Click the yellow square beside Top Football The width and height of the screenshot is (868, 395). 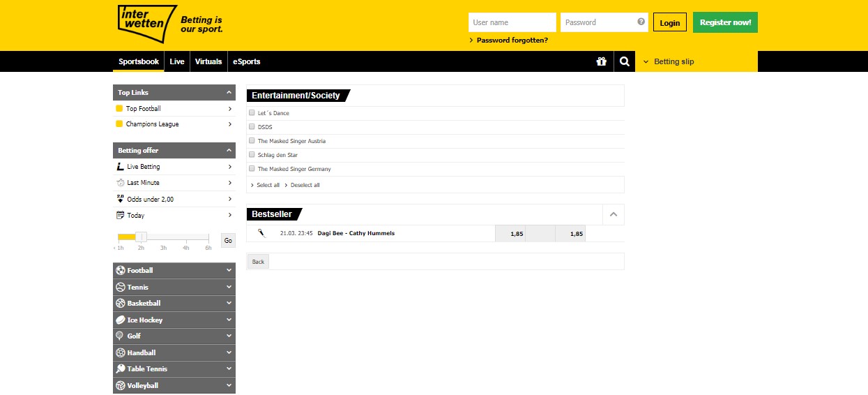click(x=119, y=108)
